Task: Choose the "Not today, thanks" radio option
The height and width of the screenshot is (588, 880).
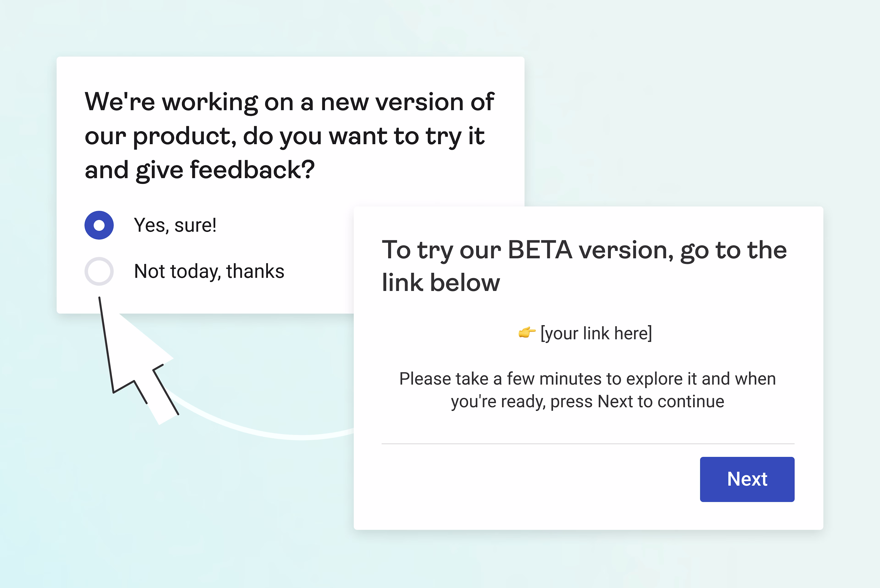Action: [x=99, y=271]
